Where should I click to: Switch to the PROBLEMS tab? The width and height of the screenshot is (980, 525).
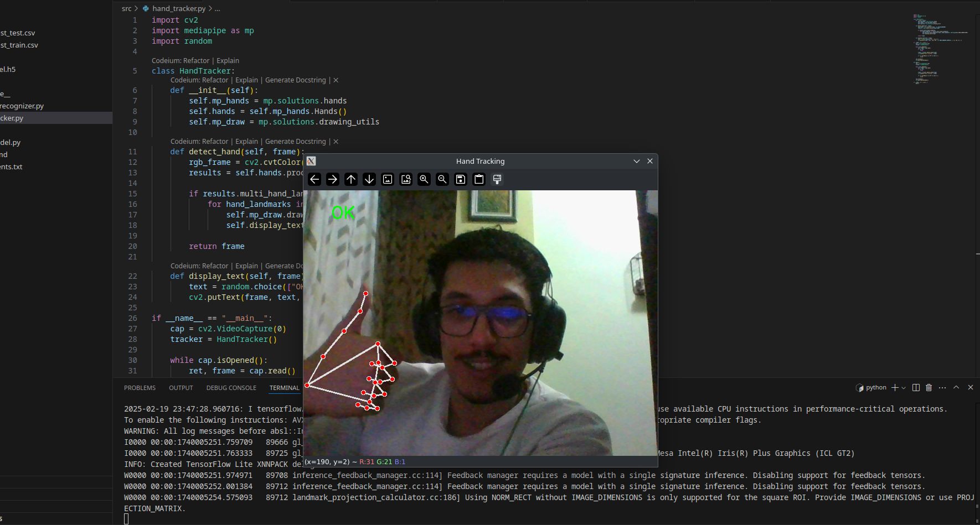[x=140, y=388]
